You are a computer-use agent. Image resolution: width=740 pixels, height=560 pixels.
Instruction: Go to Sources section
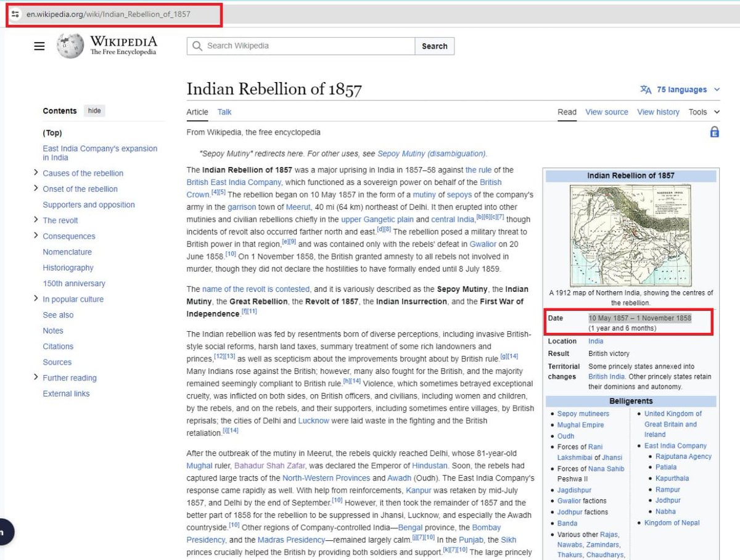click(x=57, y=362)
